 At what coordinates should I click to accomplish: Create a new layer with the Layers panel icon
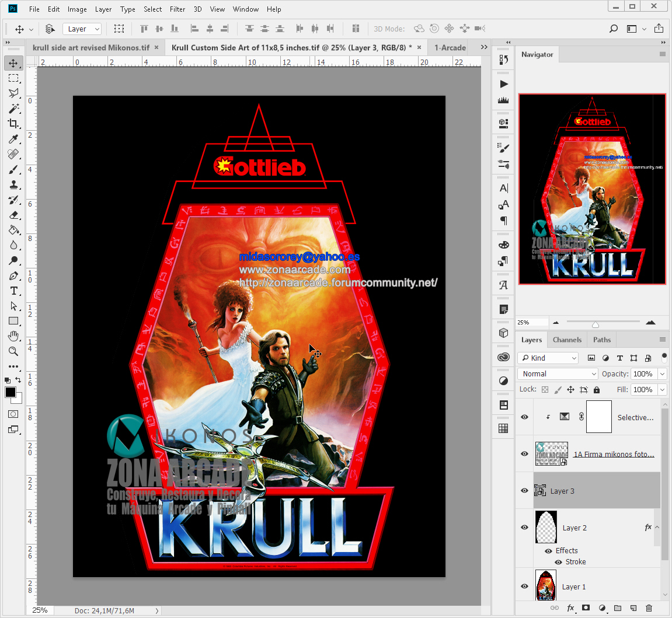coord(633,608)
